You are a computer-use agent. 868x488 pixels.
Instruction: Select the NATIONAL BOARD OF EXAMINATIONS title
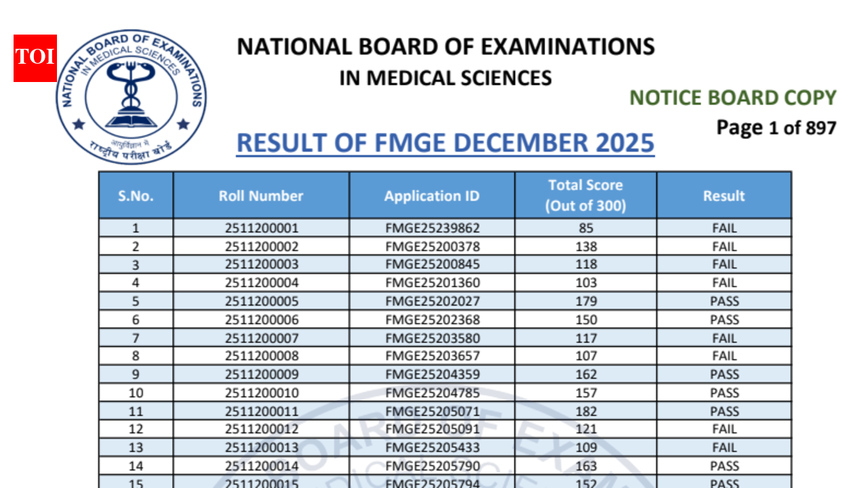(x=446, y=47)
